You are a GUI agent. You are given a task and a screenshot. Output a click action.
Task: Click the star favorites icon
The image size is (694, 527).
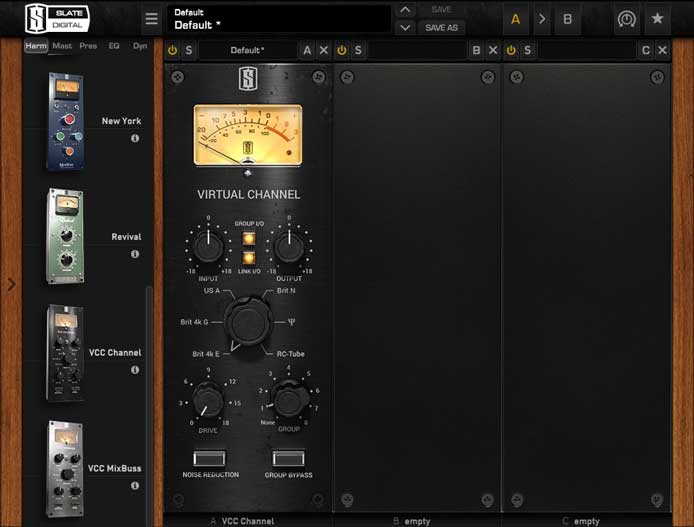pyautogui.click(x=657, y=19)
